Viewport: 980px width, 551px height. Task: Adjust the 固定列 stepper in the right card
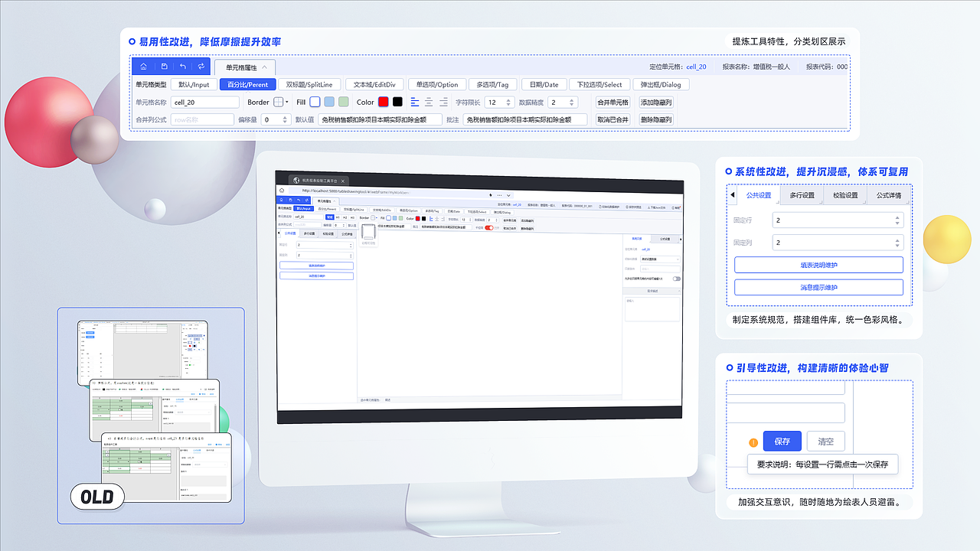coord(838,243)
